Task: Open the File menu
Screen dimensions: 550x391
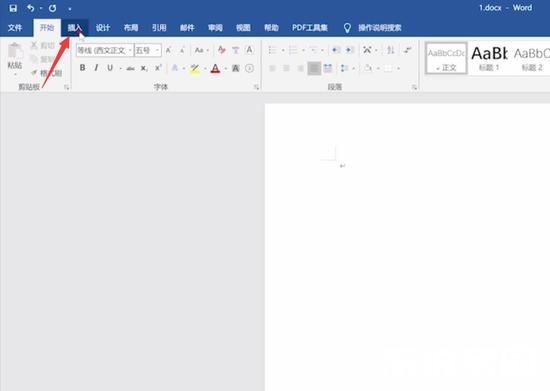Action: click(15, 28)
